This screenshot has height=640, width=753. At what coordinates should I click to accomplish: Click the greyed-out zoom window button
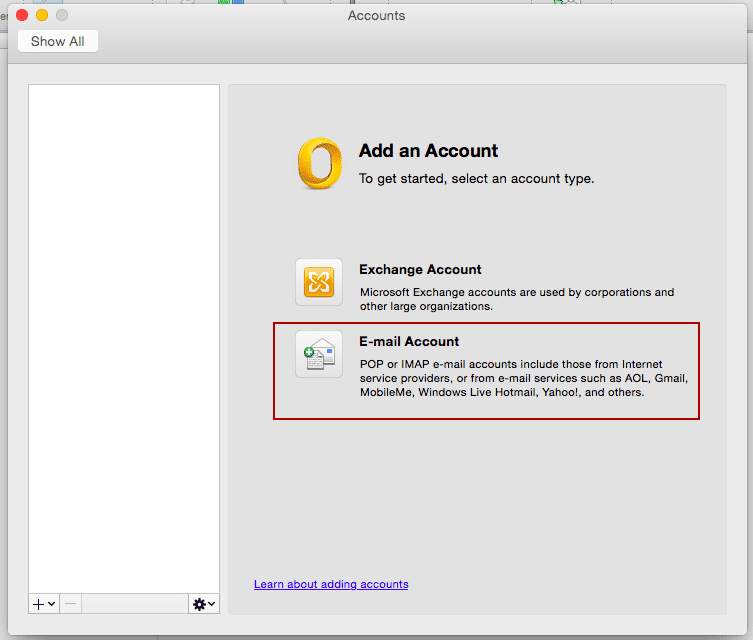(x=62, y=15)
